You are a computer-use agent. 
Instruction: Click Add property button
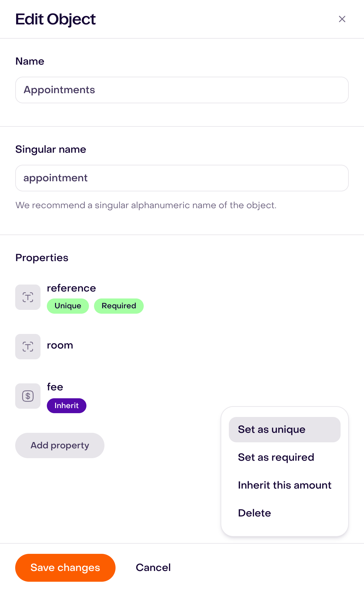pyautogui.click(x=60, y=445)
